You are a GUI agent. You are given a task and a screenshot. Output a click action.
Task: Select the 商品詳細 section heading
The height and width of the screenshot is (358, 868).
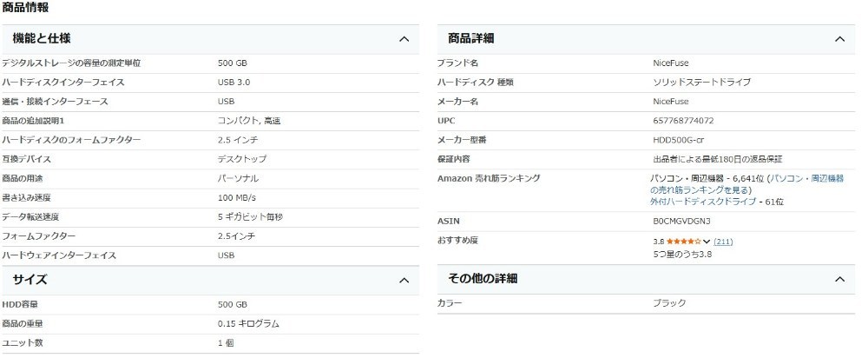(x=471, y=39)
